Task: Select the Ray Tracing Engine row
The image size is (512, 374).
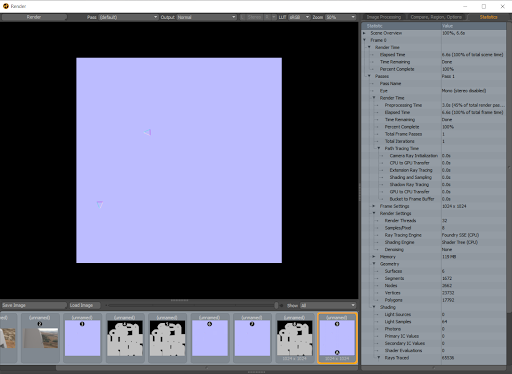Action: coord(434,235)
